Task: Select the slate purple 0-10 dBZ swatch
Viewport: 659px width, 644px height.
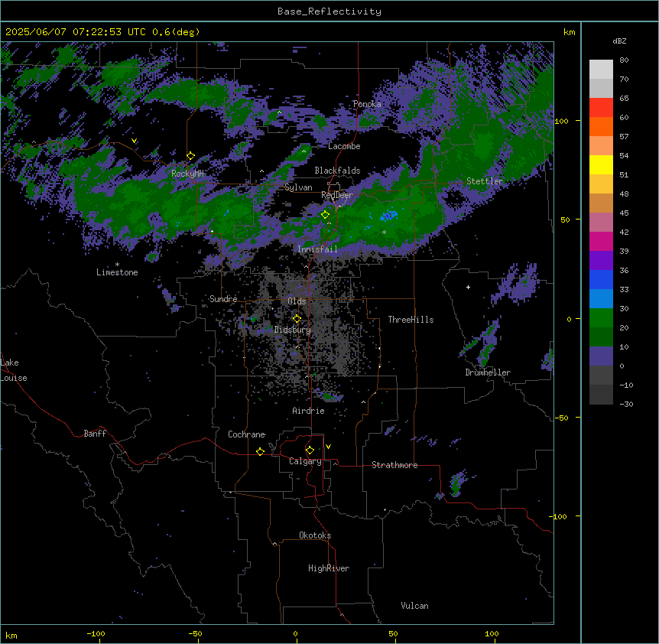Action: click(x=601, y=356)
